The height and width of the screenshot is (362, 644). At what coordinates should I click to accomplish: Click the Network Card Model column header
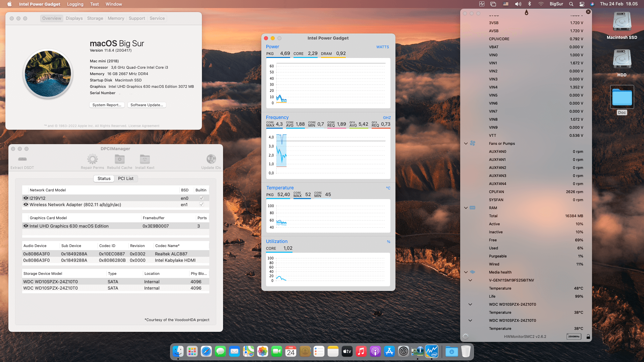point(48,190)
